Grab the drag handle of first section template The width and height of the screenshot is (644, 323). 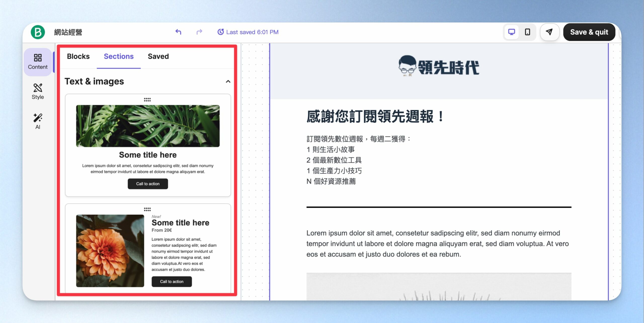tap(147, 100)
